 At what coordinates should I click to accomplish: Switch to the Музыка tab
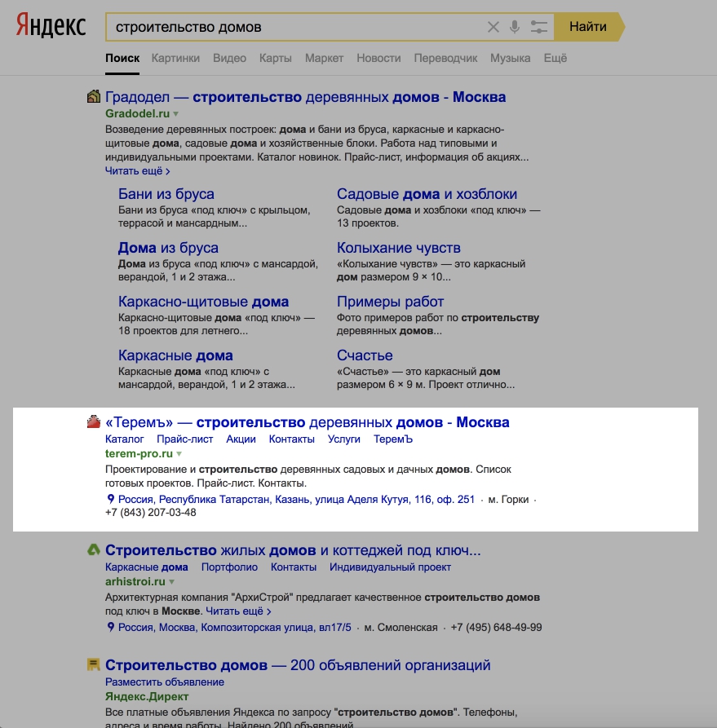point(510,58)
